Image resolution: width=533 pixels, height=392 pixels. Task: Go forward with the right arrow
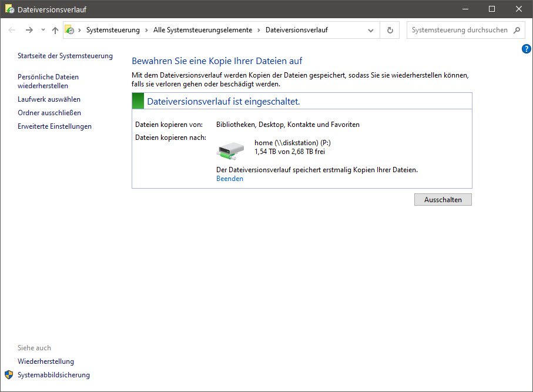(x=29, y=30)
